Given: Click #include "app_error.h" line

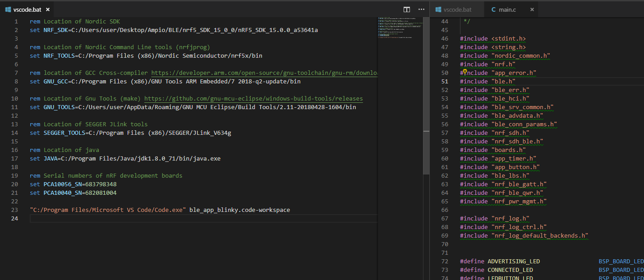Looking at the screenshot, I should (x=498, y=73).
